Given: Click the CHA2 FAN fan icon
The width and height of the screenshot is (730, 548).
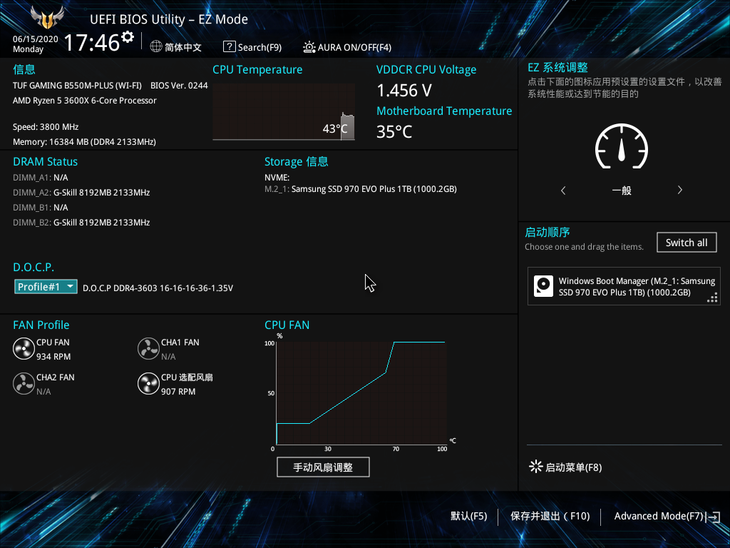Looking at the screenshot, I should [x=23, y=384].
